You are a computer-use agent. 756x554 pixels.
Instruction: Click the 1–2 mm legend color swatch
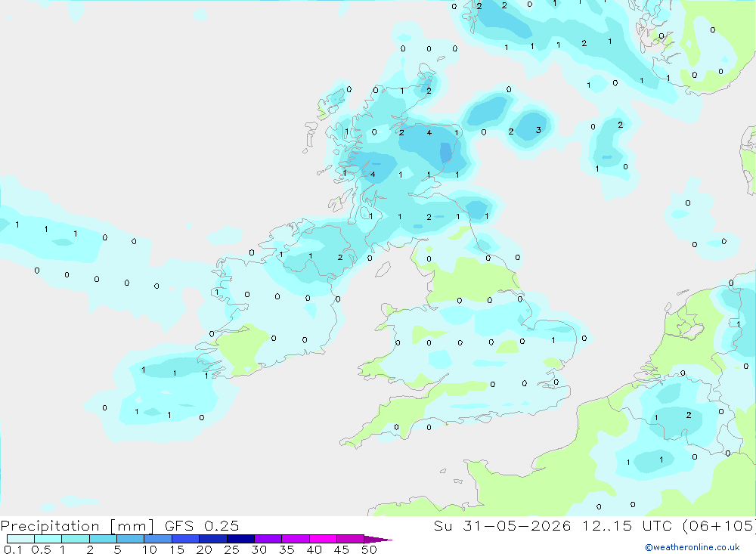pos(76,539)
